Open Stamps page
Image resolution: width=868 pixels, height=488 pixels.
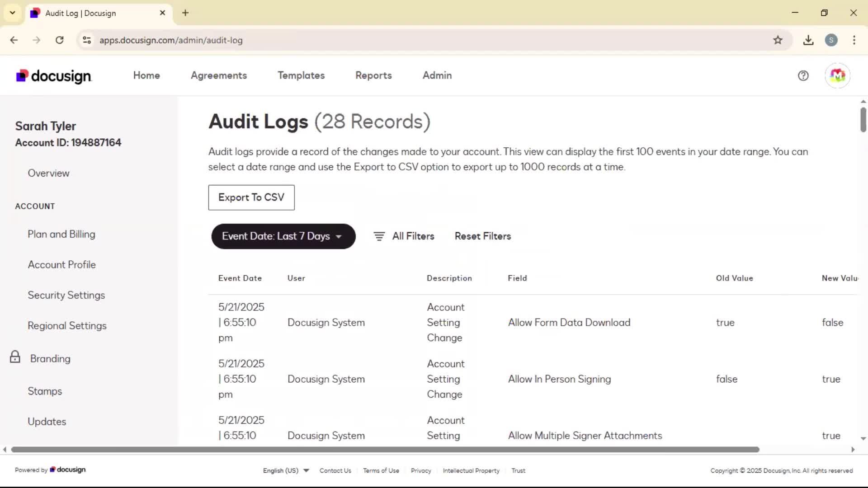[45, 391]
